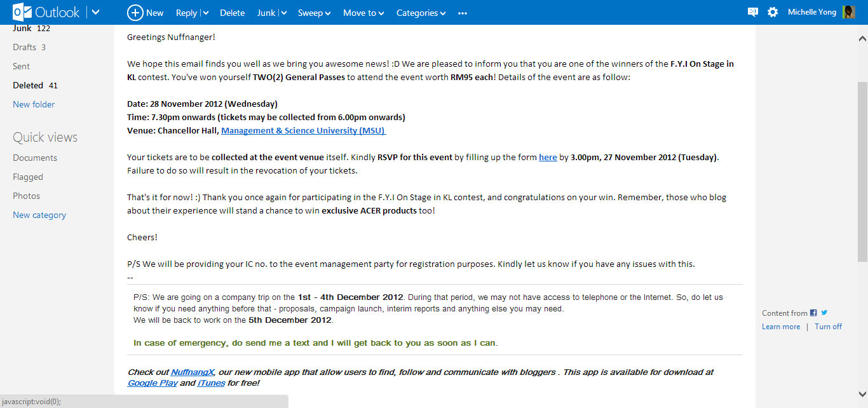Viewport: 868px width, 408px height.
Task: Open the NuffnangX link
Action: (193, 372)
